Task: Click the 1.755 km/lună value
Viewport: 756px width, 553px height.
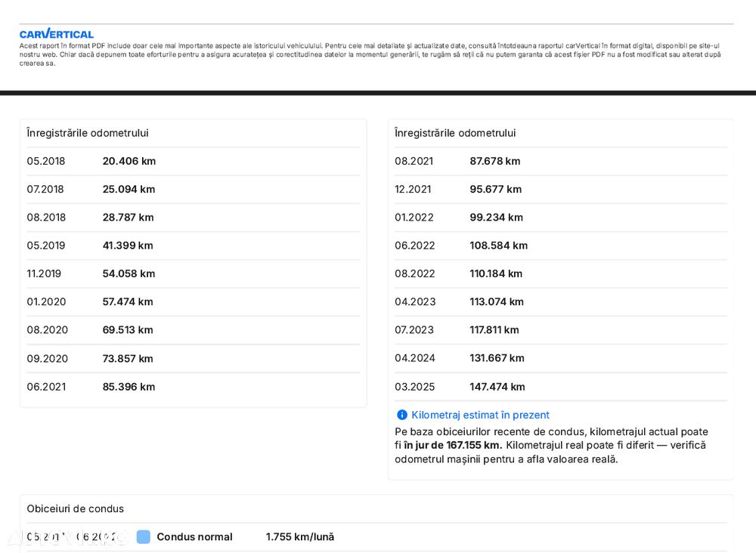Action: click(300, 536)
